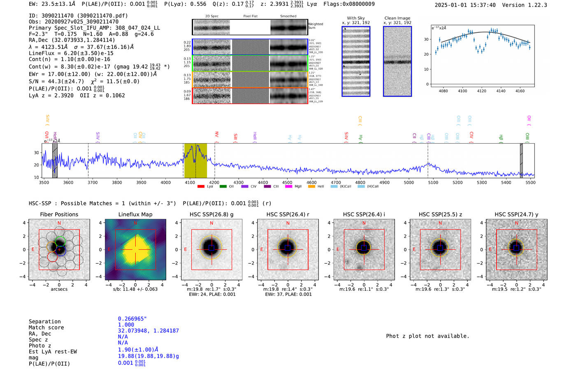The width and height of the screenshot is (576, 392).
Task: Open the With Sky image cutout
Action: click(356, 61)
